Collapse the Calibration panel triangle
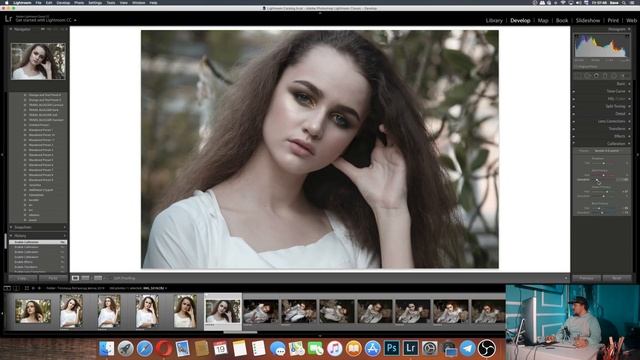This screenshot has width=640, height=360. click(629, 143)
